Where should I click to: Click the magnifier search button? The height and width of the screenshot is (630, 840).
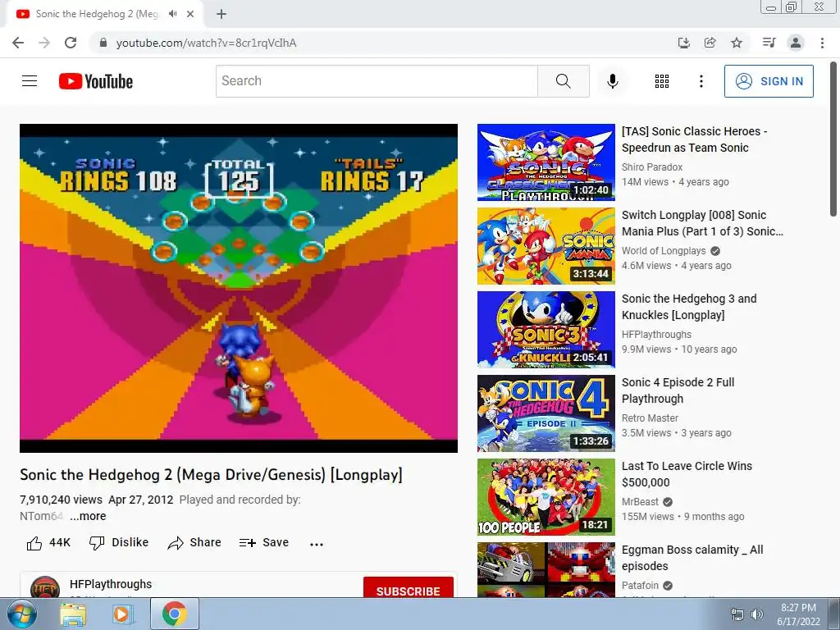click(563, 81)
